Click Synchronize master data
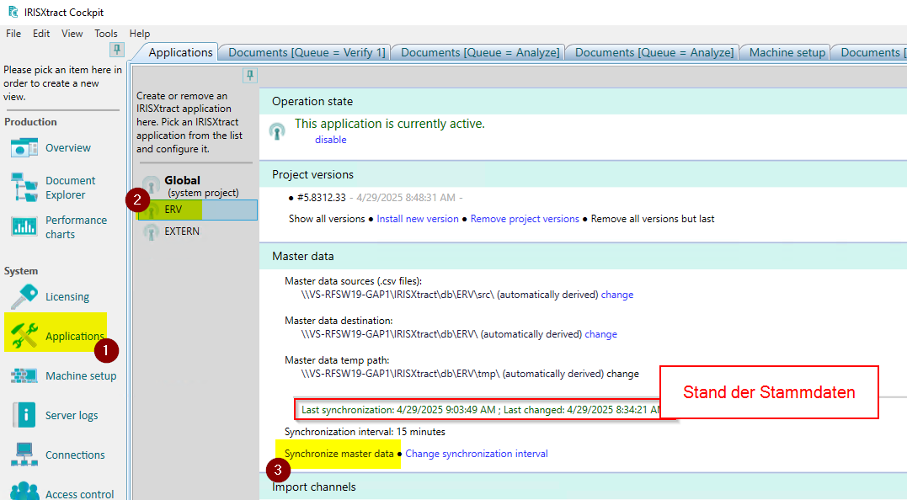 click(x=339, y=454)
